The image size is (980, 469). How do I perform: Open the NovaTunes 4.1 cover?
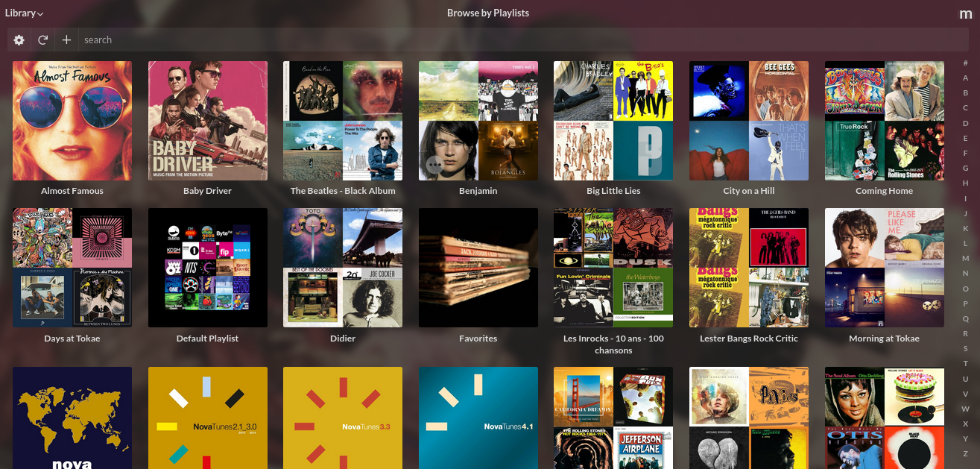coord(478,418)
